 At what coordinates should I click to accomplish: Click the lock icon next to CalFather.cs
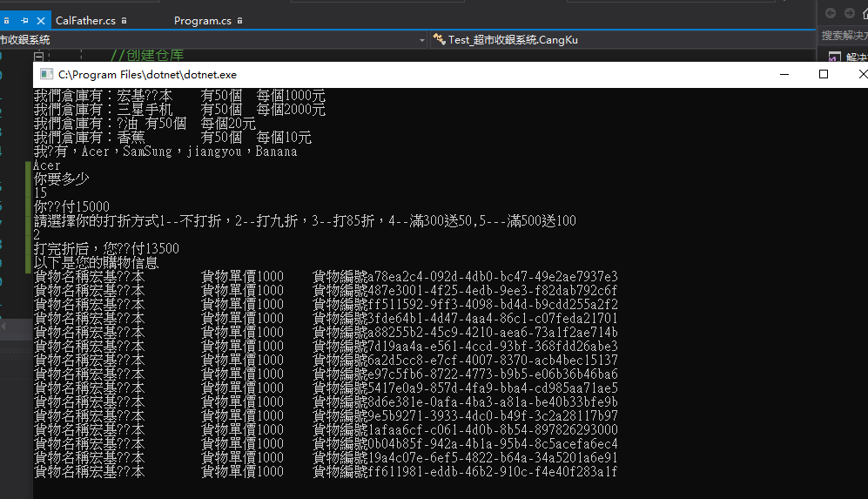pyautogui.click(x=124, y=21)
